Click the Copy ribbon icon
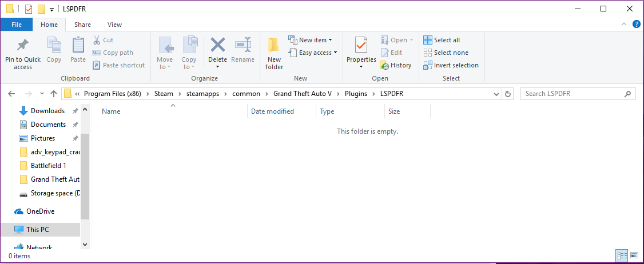Screen dimensions: 644x264 click(54, 45)
